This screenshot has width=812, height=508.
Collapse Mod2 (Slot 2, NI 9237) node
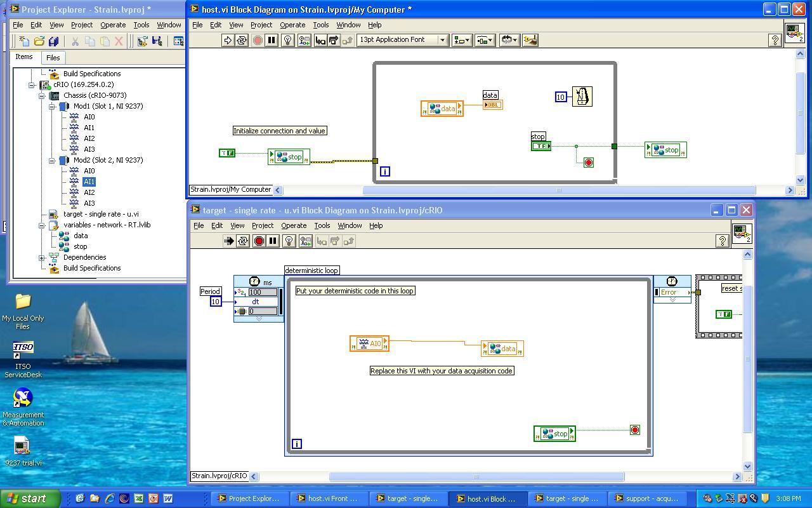click(53, 161)
